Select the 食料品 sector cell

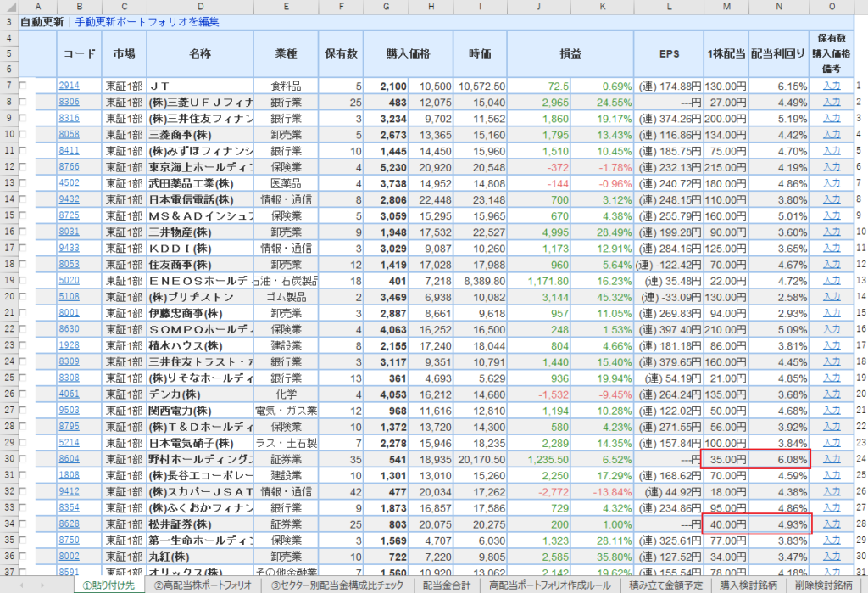click(x=287, y=86)
